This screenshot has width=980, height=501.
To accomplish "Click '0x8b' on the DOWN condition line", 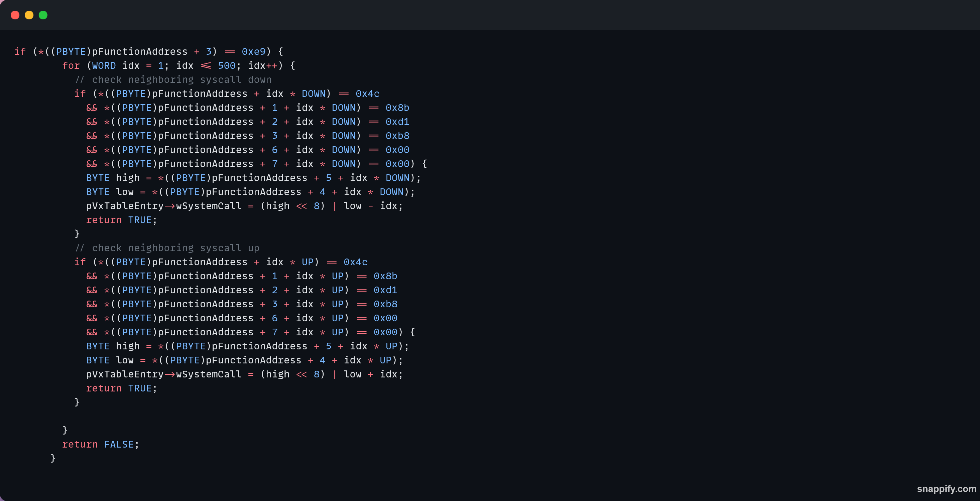I will click(x=397, y=108).
